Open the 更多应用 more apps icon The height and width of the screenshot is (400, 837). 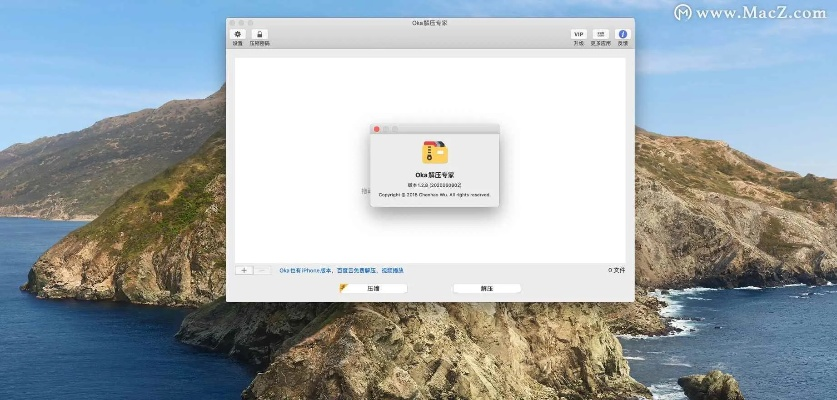point(601,34)
